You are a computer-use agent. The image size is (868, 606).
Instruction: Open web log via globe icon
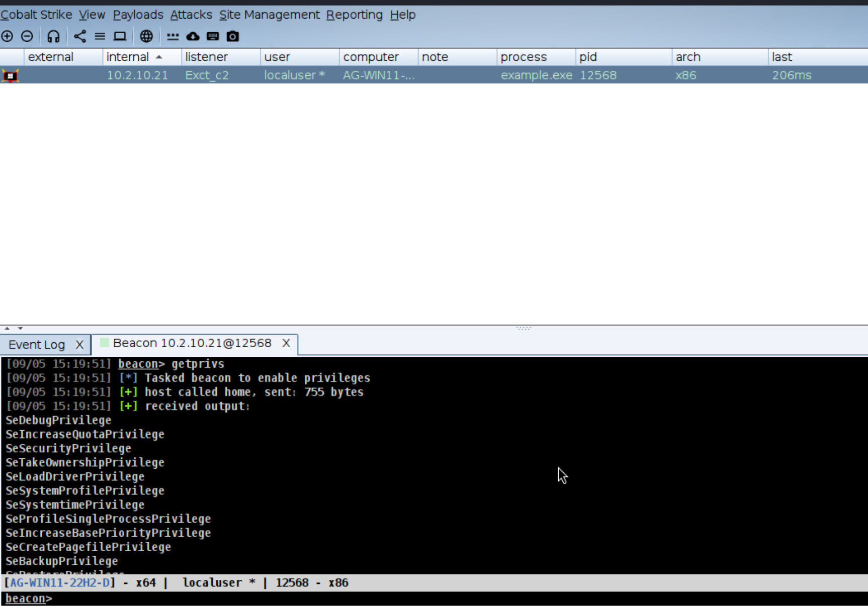pos(146,36)
